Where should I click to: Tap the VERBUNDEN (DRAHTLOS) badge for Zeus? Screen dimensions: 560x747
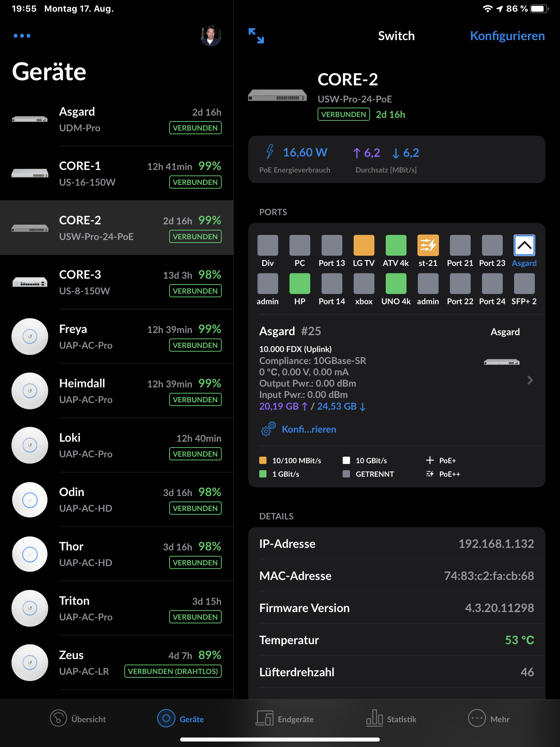click(173, 671)
